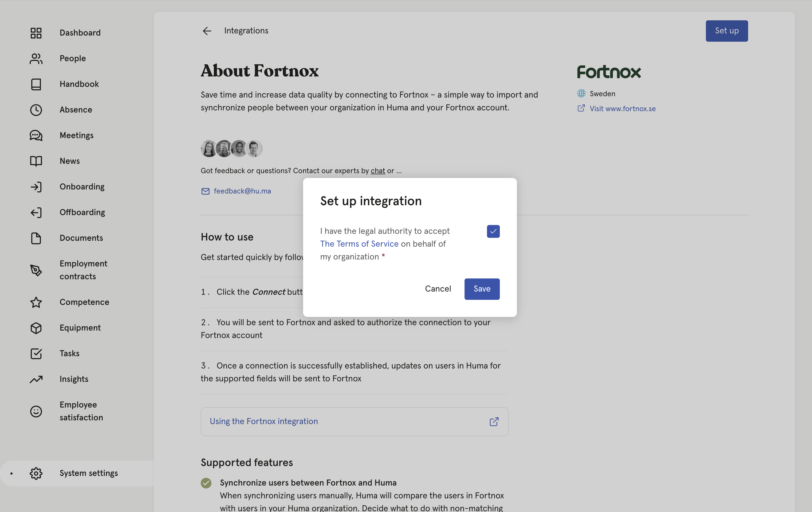Uncheck the legal authority checkbox

point(493,231)
